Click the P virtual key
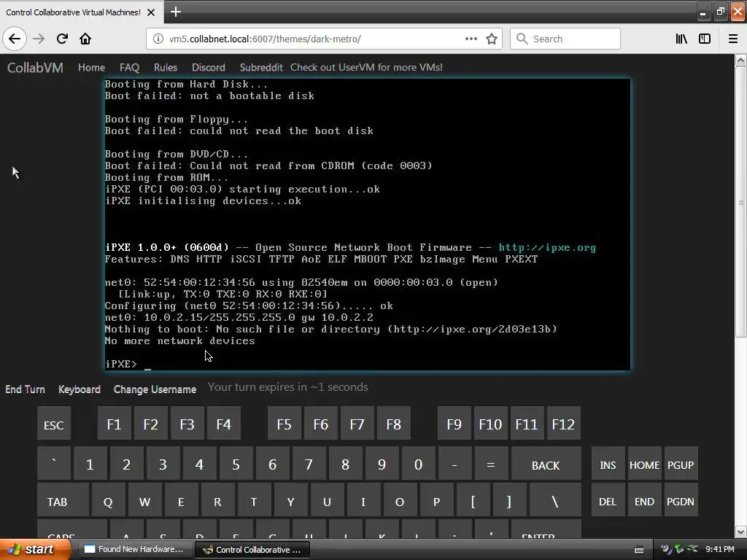The image size is (747, 560). point(436,500)
